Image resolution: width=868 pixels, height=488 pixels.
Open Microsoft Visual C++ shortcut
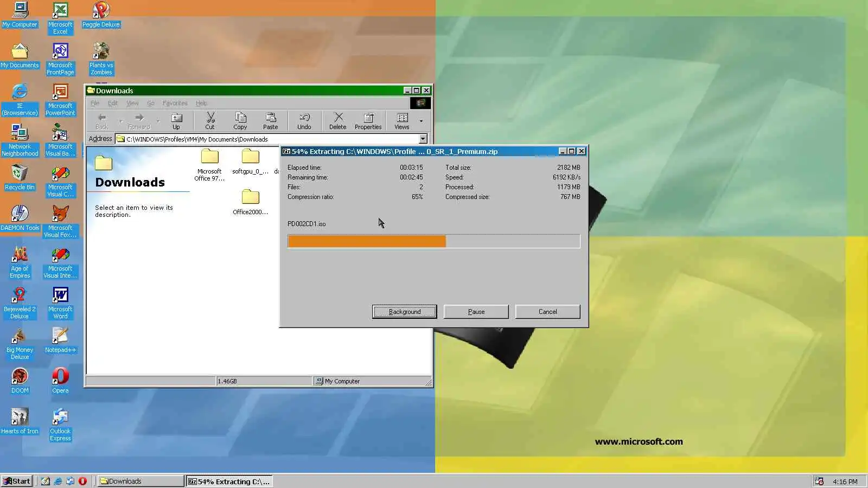click(60, 181)
